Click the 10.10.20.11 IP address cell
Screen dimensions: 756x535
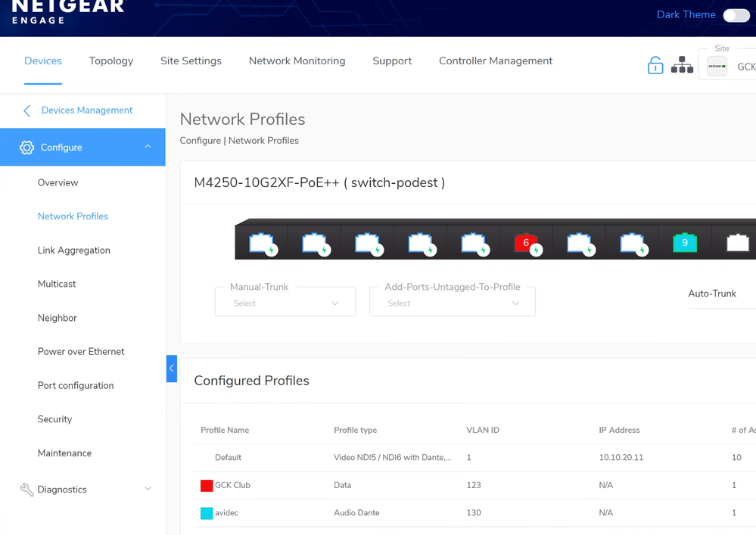(621, 457)
